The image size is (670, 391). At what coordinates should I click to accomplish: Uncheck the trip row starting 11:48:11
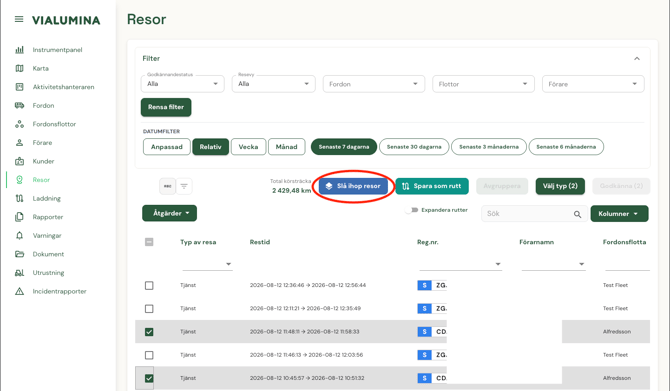click(x=149, y=332)
